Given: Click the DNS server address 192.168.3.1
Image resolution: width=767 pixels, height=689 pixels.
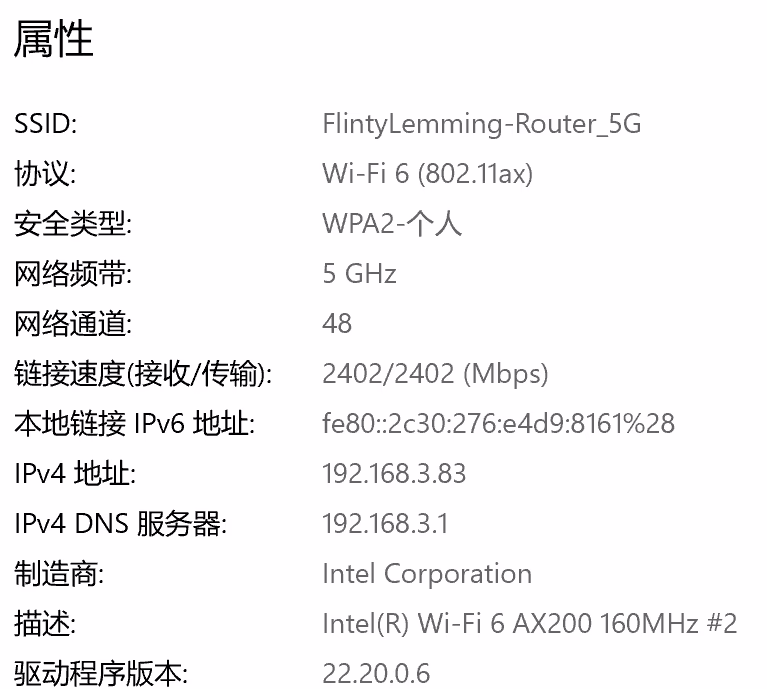Looking at the screenshot, I should pyautogui.click(x=385, y=524).
